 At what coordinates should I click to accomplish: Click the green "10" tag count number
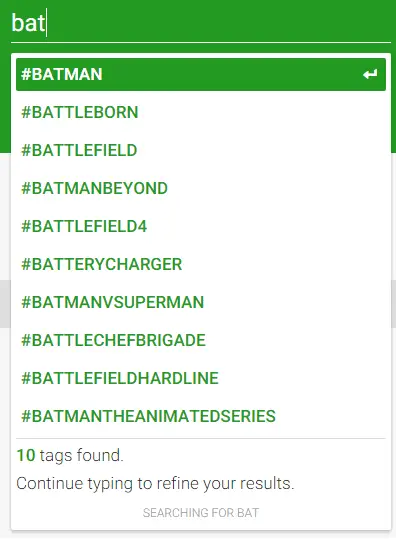[26, 455]
